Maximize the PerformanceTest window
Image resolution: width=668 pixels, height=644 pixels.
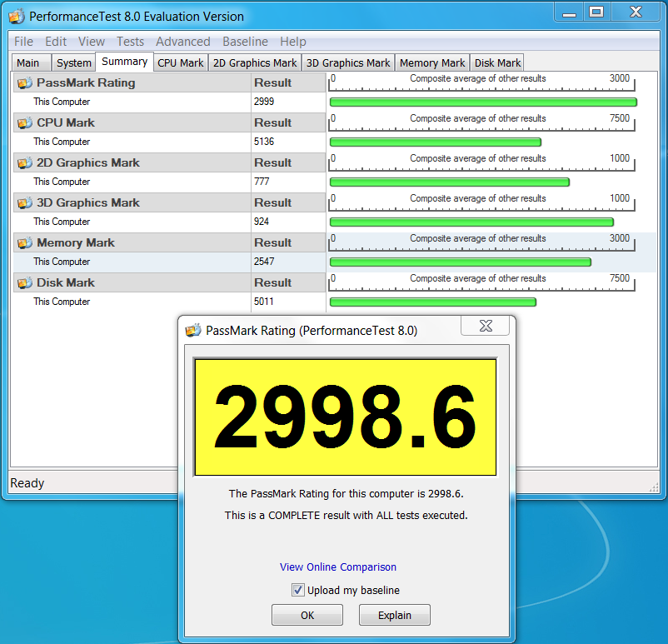[596, 12]
